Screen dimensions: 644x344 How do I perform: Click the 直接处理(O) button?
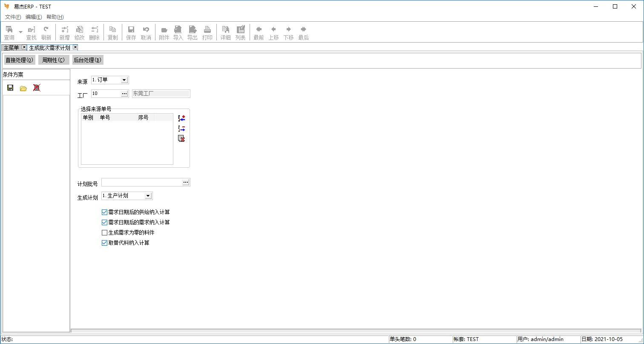[19, 60]
